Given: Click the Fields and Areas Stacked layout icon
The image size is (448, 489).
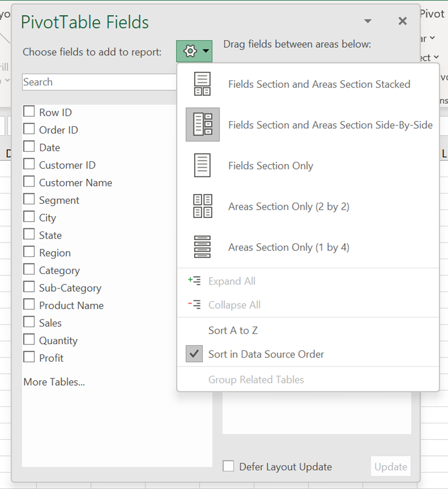Looking at the screenshot, I should click(202, 84).
